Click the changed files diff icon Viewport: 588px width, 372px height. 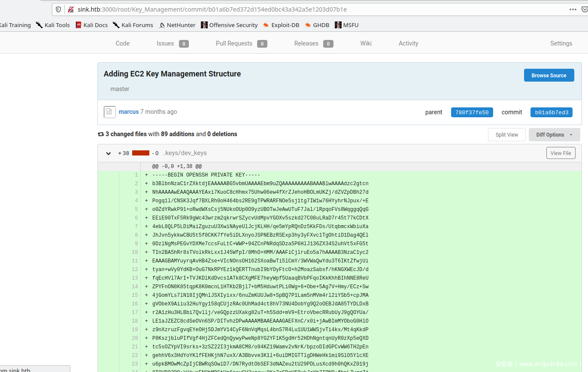[x=101, y=134]
